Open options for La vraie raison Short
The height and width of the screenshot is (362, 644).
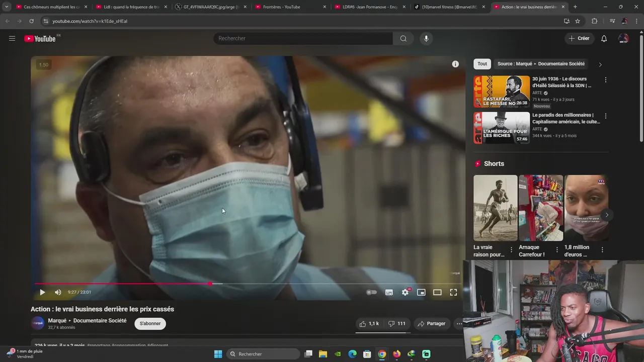512,249
